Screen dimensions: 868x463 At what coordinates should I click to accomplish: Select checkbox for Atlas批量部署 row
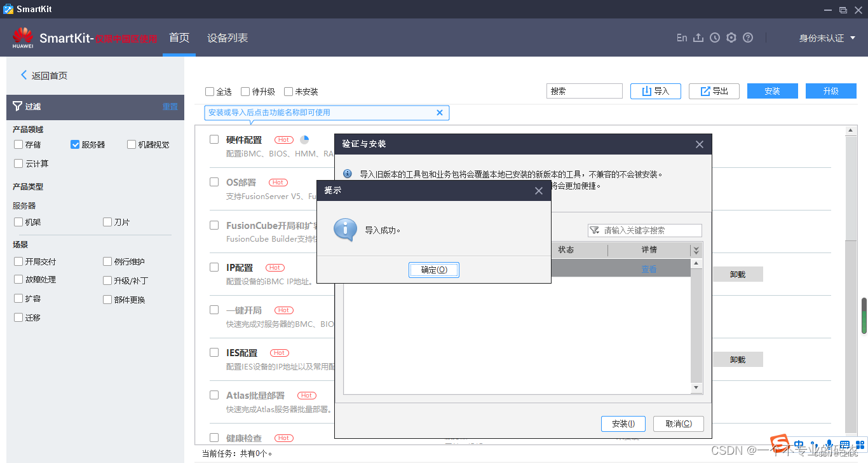coord(214,394)
